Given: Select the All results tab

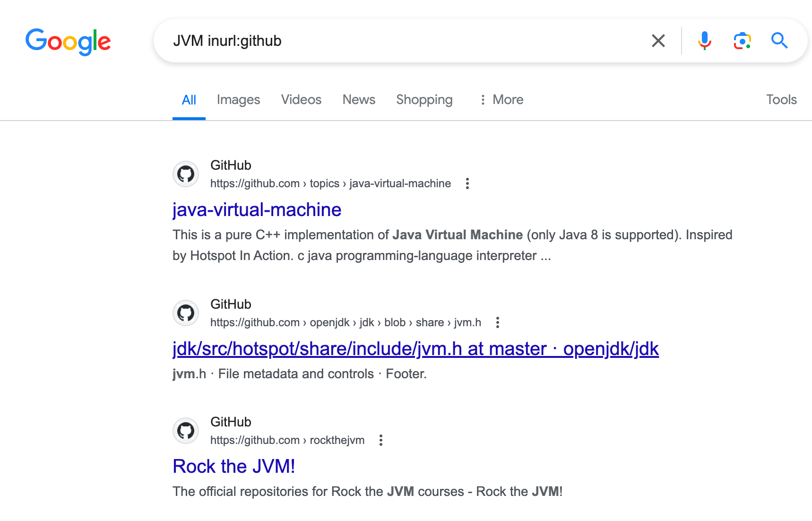Looking at the screenshot, I should [x=189, y=100].
